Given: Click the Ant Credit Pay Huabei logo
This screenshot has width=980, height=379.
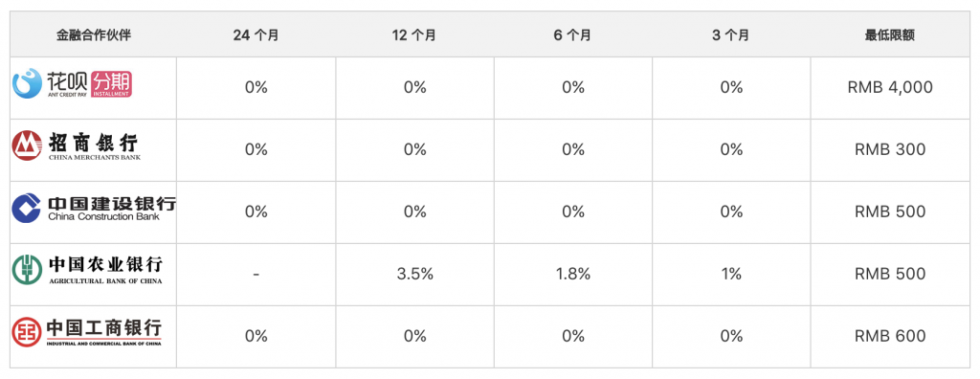Looking at the screenshot, I should pyautogui.click(x=73, y=84).
